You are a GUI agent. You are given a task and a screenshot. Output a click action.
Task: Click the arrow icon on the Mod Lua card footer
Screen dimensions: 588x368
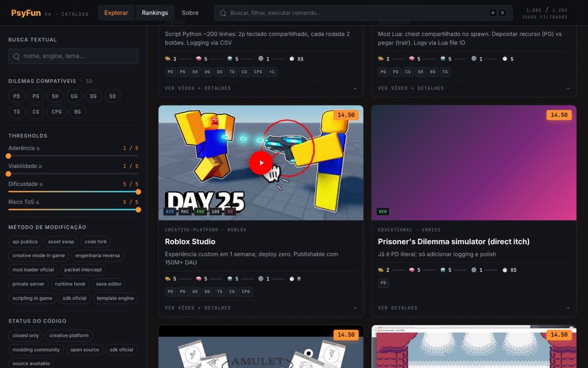pyautogui.click(x=568, y=88)
